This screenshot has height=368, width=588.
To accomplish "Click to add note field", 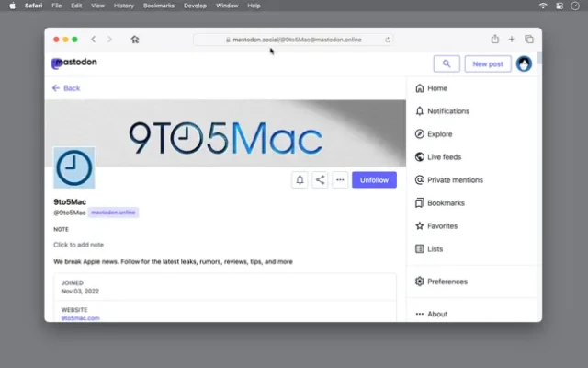I will pyautogui.click(x=78, y=245).
